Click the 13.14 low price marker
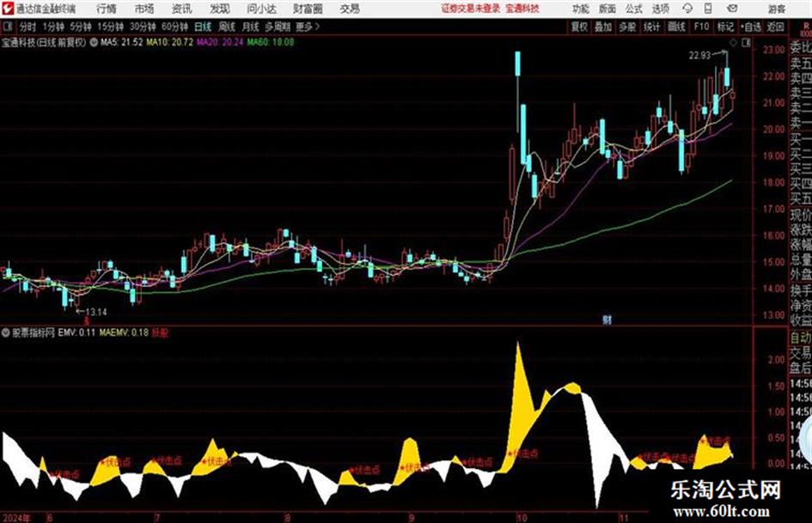Viewport: 812px width, 523px height. point(96,312)
